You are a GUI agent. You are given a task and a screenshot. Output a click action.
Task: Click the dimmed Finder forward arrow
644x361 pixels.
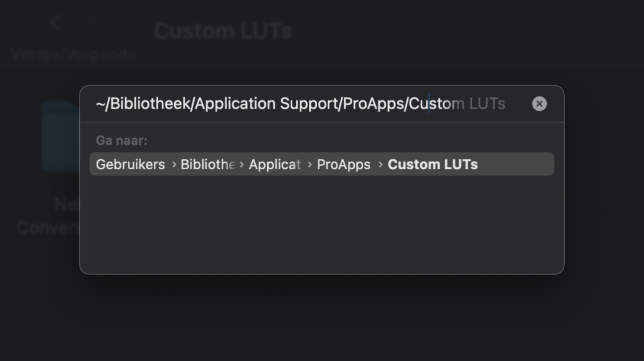point(94,22)
